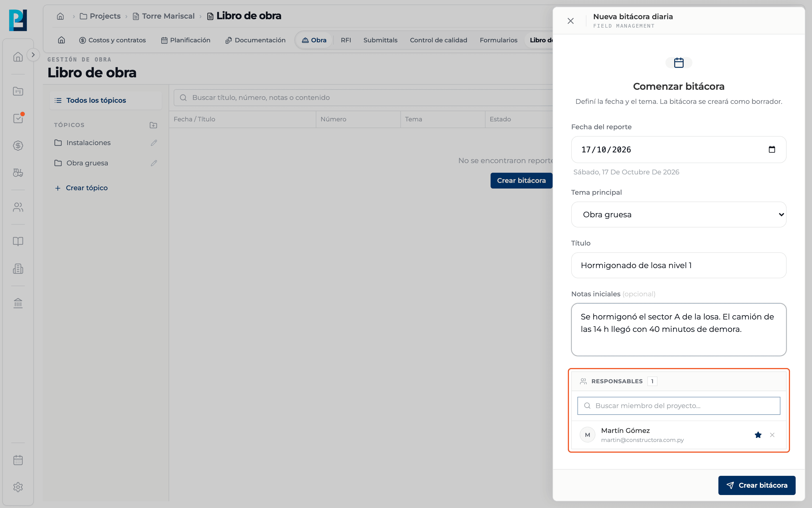Open Documentación tab

click(255, 40)
